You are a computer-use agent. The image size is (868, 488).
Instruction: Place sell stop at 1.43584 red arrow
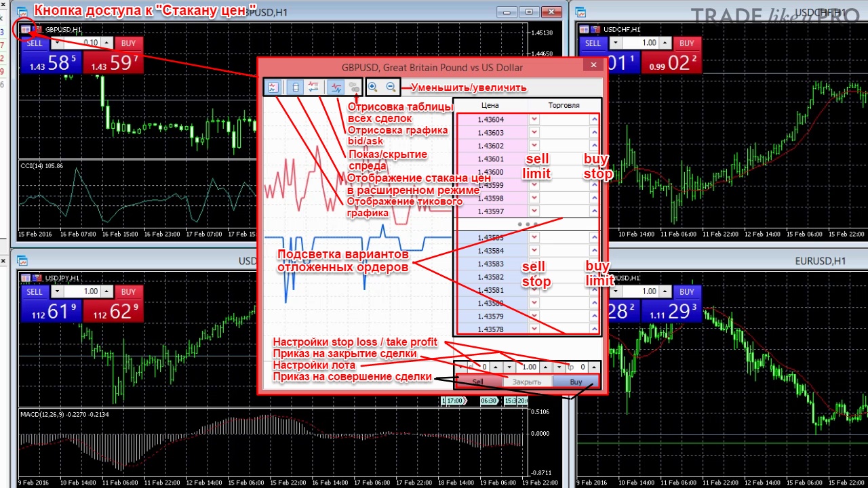point(534,251)
